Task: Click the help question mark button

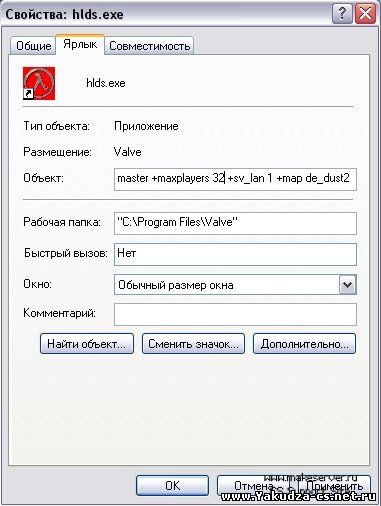Action: (342, 14)
